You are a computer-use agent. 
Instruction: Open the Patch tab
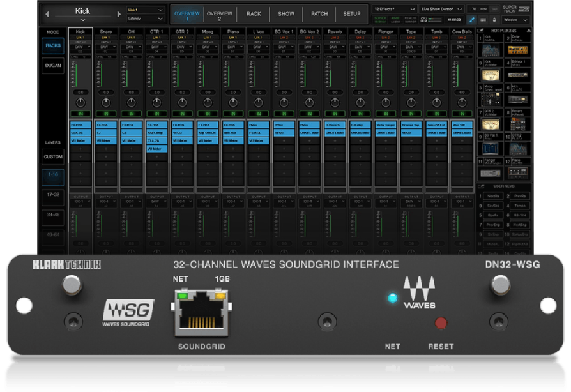point(319,14)
